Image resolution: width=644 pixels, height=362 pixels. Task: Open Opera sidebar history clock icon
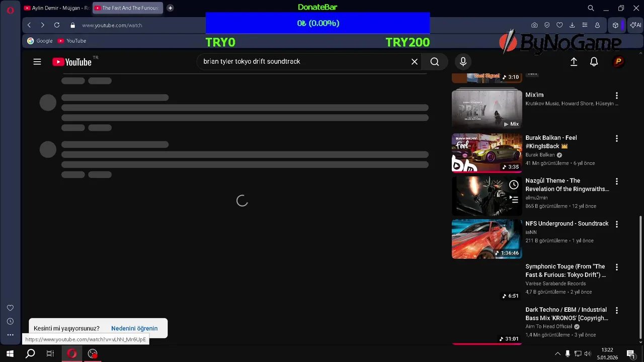(10, 321)
